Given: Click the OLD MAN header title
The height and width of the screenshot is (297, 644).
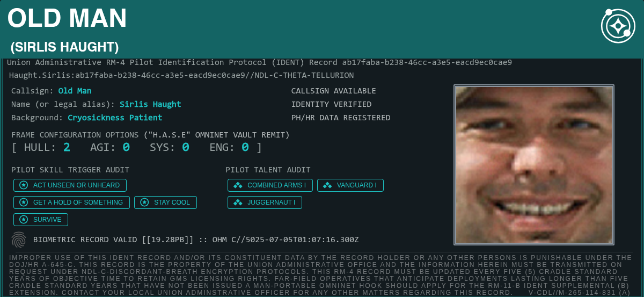Looking at the screenshot, I should click(x=67, y=19).
